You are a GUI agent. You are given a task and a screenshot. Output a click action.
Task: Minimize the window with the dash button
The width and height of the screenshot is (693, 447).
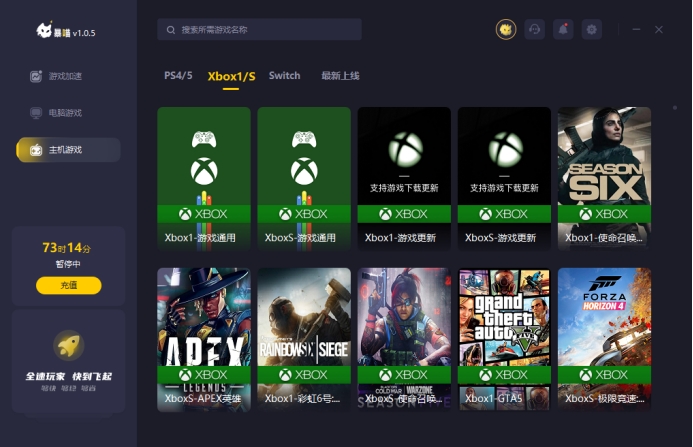pos(636,30)
